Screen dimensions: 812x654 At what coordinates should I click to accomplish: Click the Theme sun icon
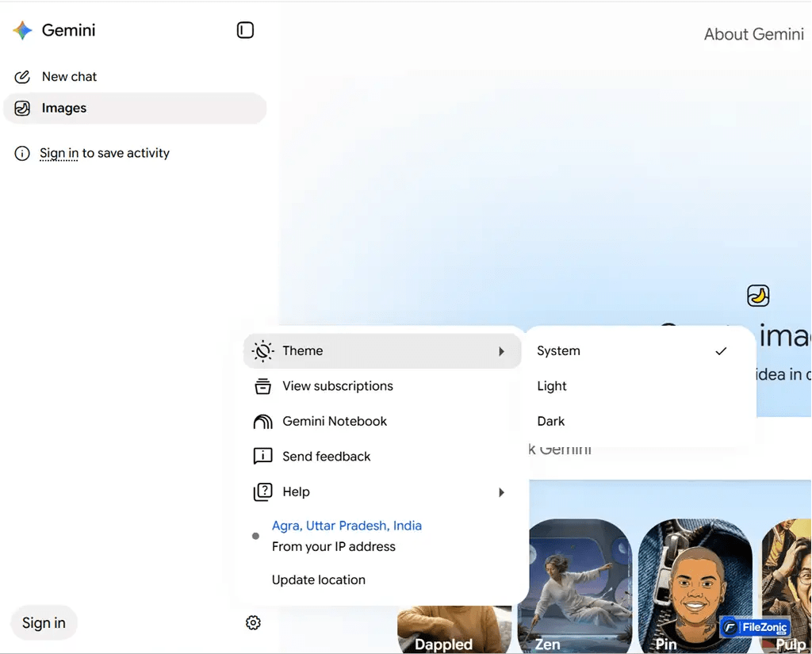(262, 351)
